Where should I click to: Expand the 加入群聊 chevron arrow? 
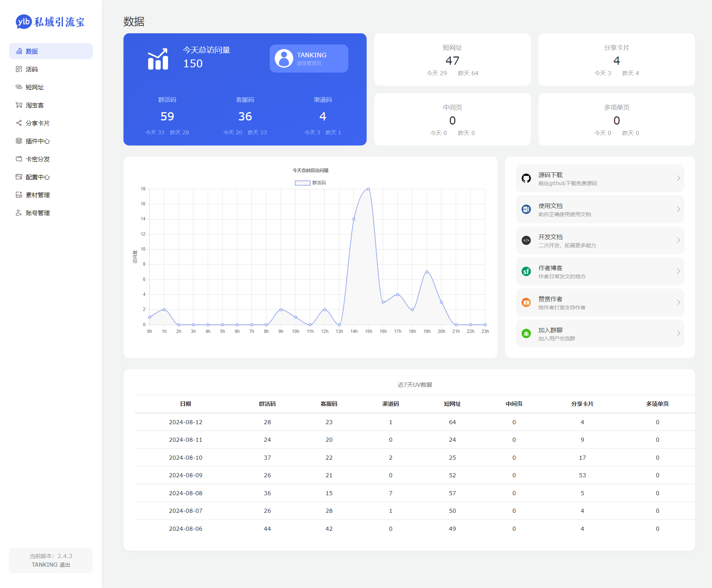pos(678,334)
